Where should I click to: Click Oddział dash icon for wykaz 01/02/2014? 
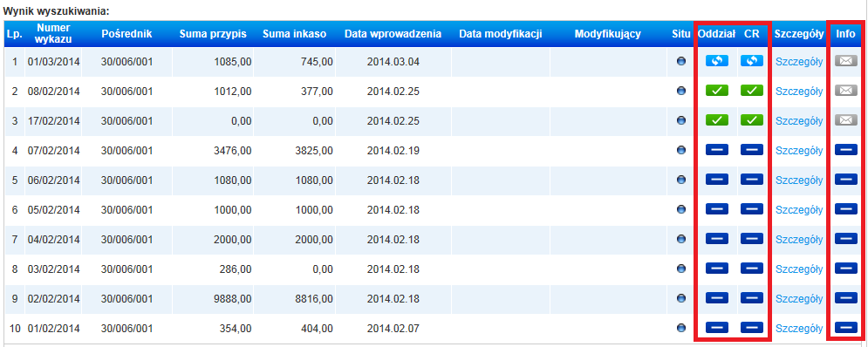pyautogui.click(x=717, y=328)
